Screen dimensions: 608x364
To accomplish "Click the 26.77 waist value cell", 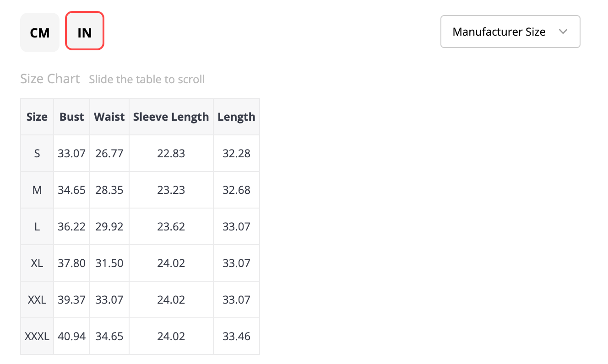I will (x=109, y=153).
